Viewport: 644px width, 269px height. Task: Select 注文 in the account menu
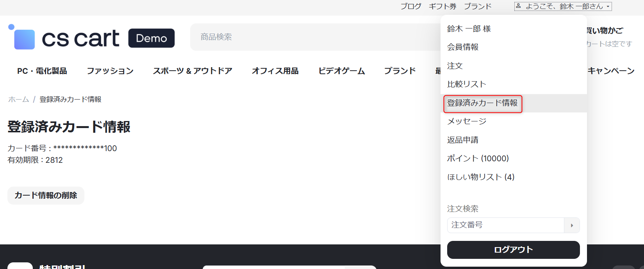[455, 66]
